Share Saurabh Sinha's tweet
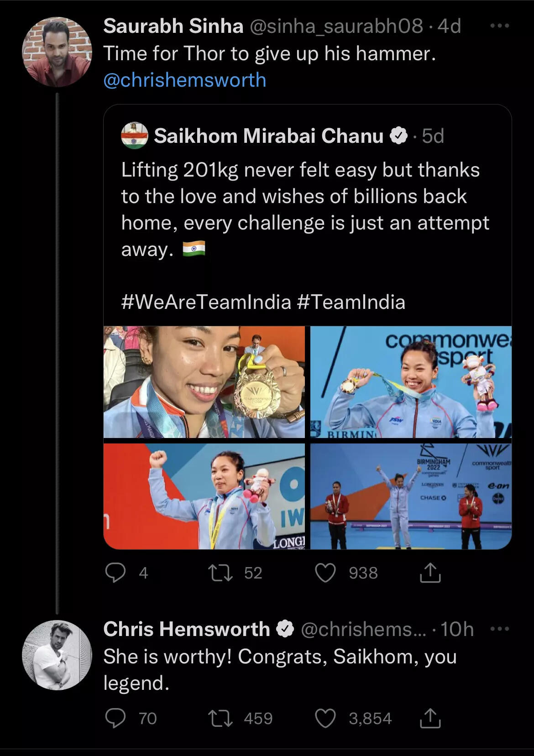The width and height of the screenshot is (534, 756). [430, 573]
